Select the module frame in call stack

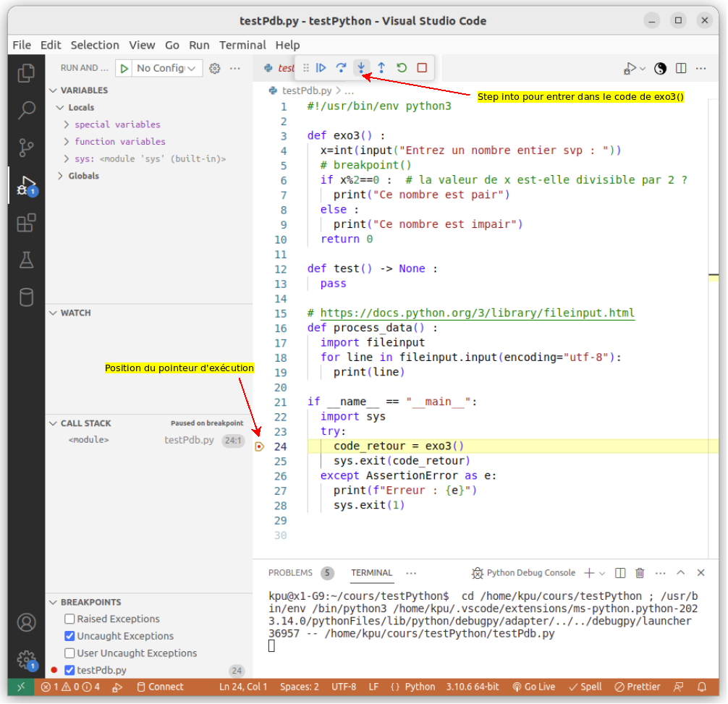coord(149,441)
